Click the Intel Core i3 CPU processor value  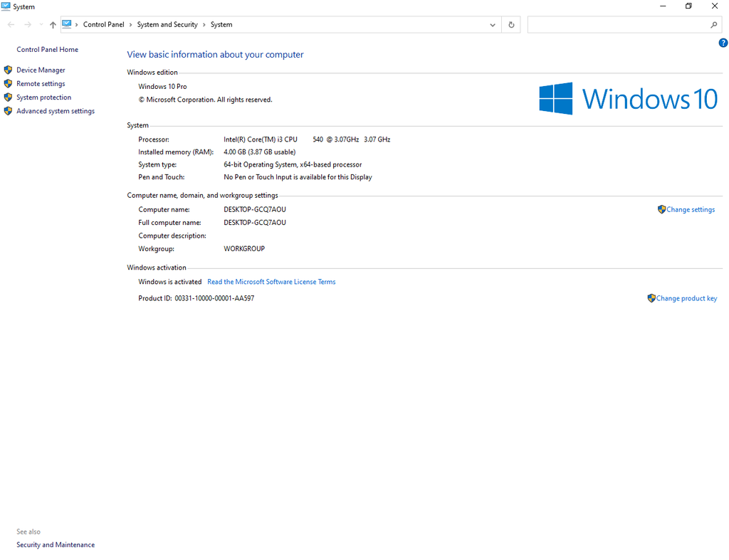click(x=307, y=139)
